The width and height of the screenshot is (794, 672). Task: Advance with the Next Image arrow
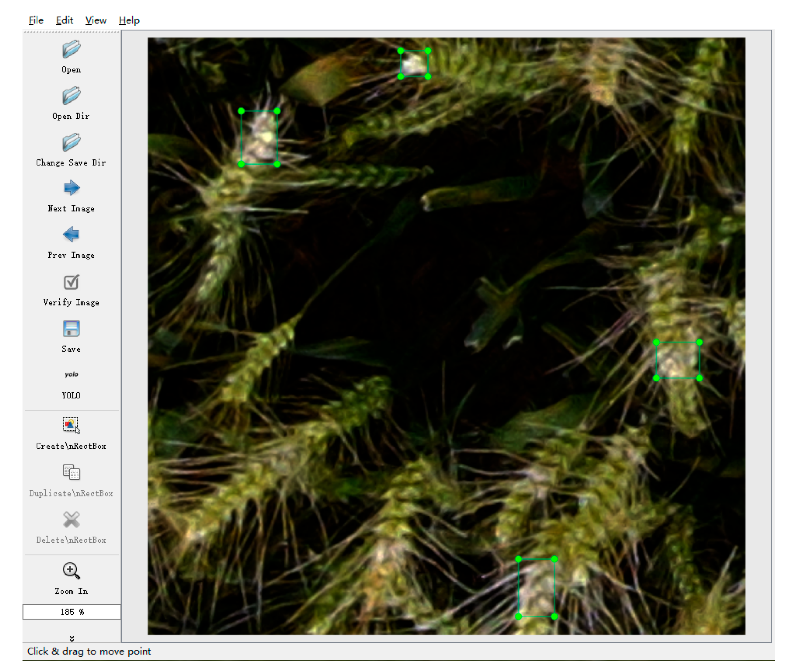[71, 188]
